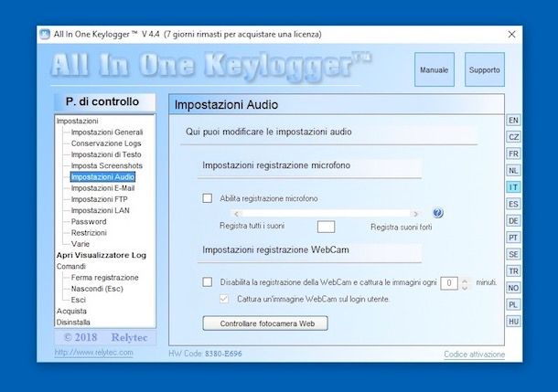Screen dimensions: 558x392
Task: Click the microphone sound level slider track
Action: (326, 214)
